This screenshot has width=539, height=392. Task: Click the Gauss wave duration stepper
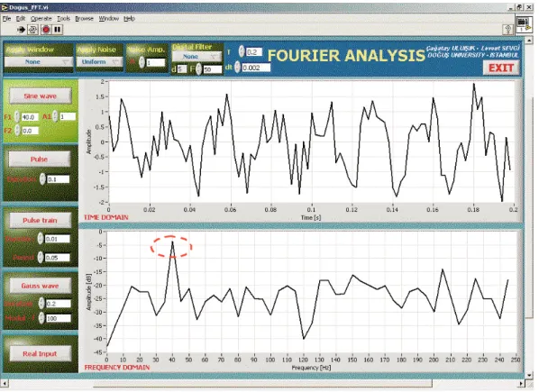point(41,304)
